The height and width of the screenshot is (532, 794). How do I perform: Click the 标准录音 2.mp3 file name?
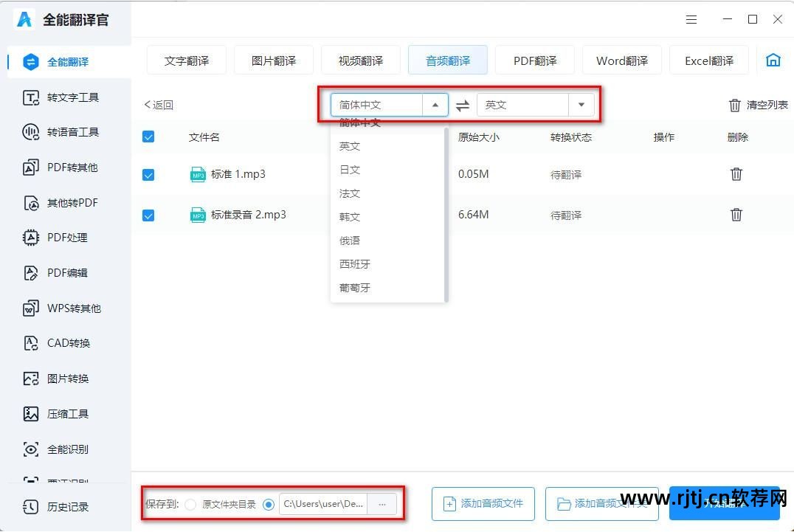248,215
